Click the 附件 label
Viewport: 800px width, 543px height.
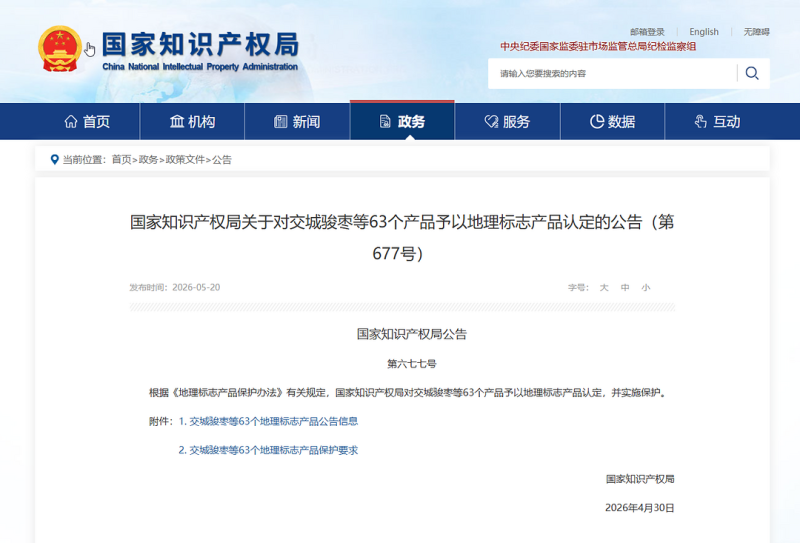click(161, 422)
